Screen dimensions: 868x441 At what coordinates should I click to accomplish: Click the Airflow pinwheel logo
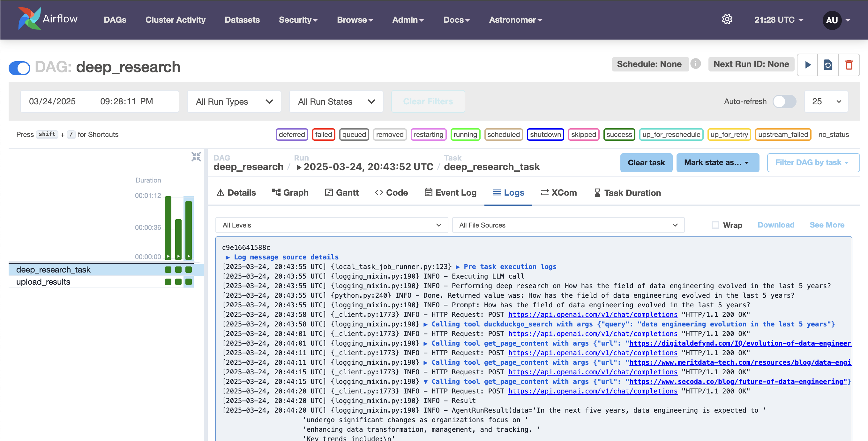point(29,18)
